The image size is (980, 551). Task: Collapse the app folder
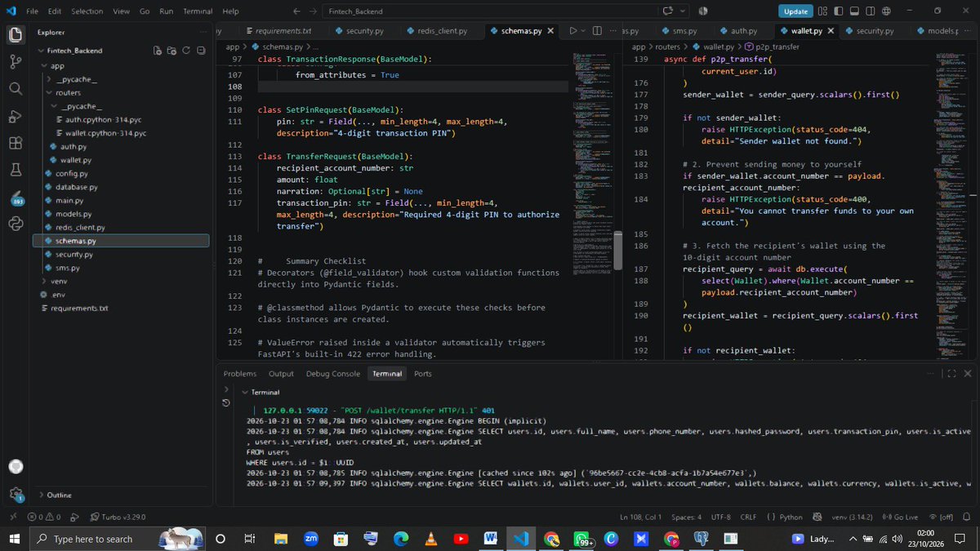[x=45, y=65]
